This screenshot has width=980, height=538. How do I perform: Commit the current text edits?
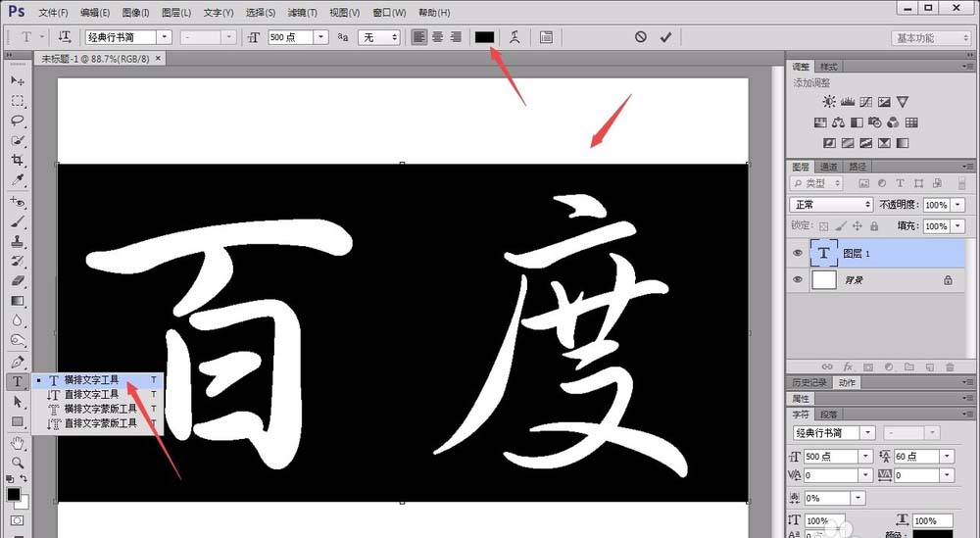[665, 37]
